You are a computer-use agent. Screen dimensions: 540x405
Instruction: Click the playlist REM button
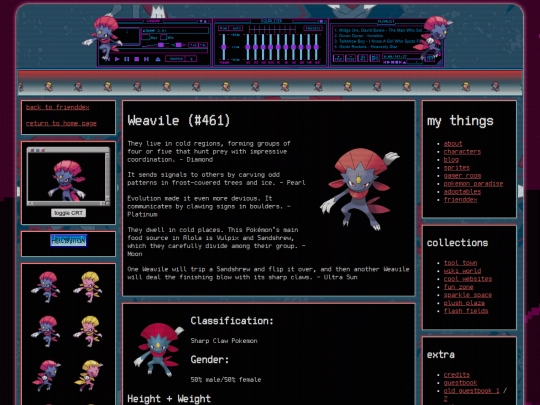tap(350, 58)
